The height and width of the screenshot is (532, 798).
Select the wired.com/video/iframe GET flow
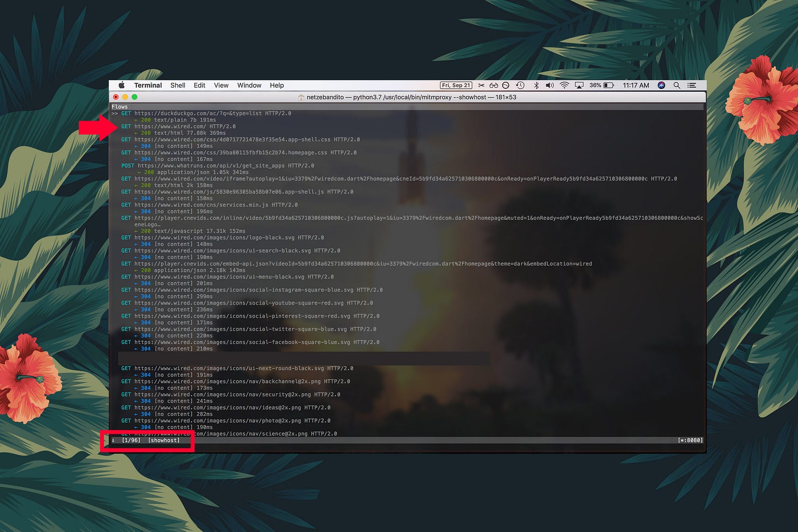(x=399, y=178)
